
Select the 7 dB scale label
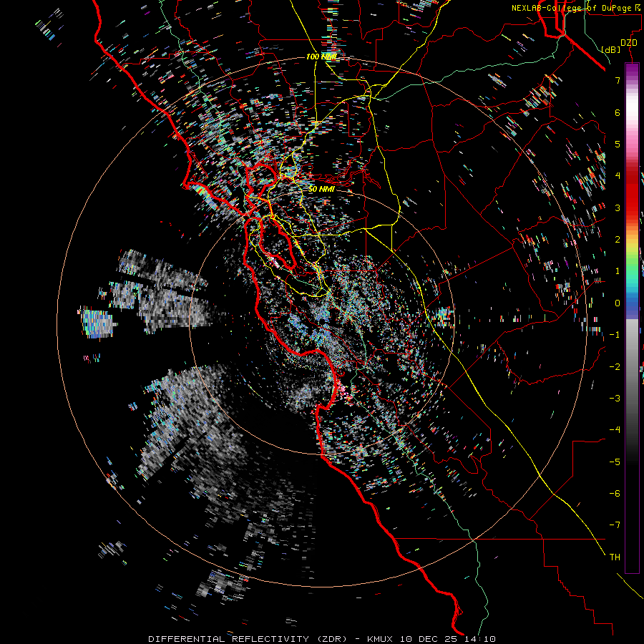[618, 80]
